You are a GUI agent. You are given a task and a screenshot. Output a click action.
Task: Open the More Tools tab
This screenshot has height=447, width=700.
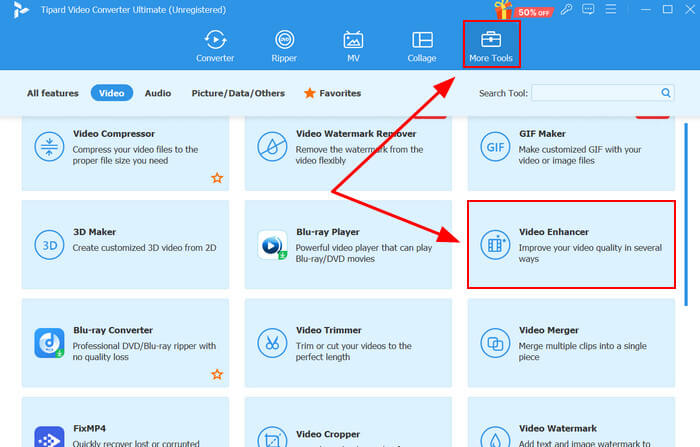click(x=491, y=45)
